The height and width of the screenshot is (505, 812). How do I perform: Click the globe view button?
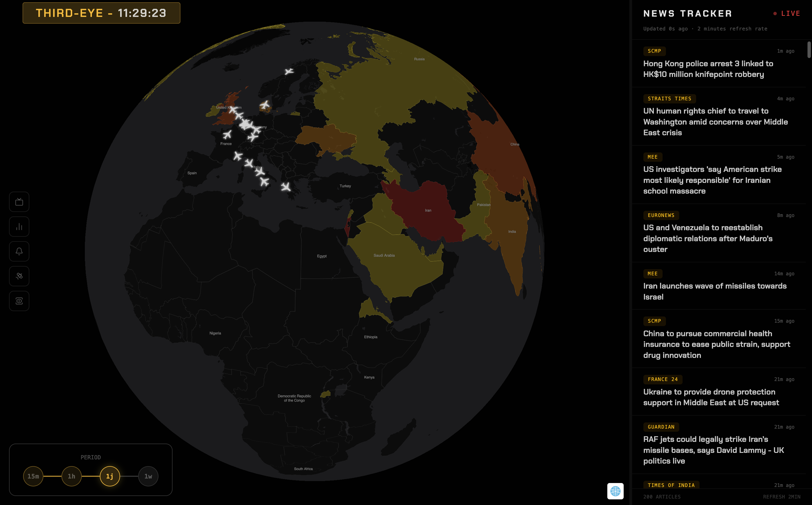pos(615,491)
